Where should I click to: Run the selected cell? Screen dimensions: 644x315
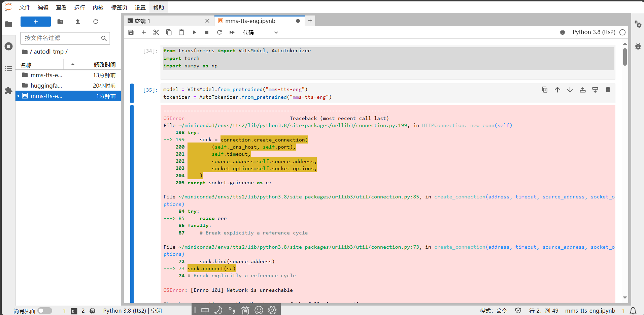pyautogui.click(x=194, y=32)
